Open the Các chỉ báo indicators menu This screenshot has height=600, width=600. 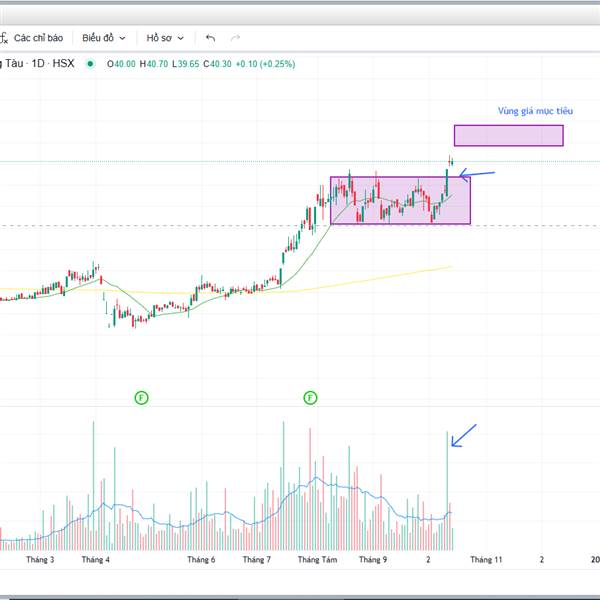tap(39, 38)
